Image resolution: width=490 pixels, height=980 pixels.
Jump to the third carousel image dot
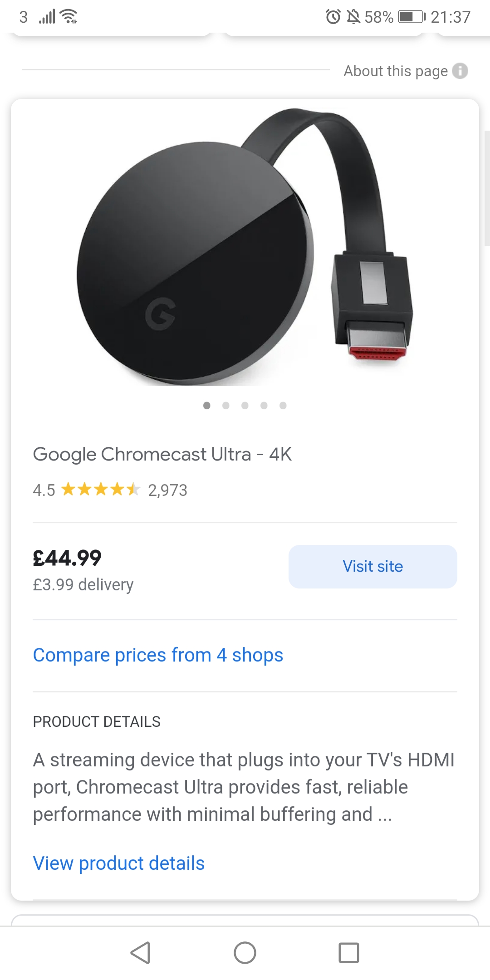(x=245, y=406)
